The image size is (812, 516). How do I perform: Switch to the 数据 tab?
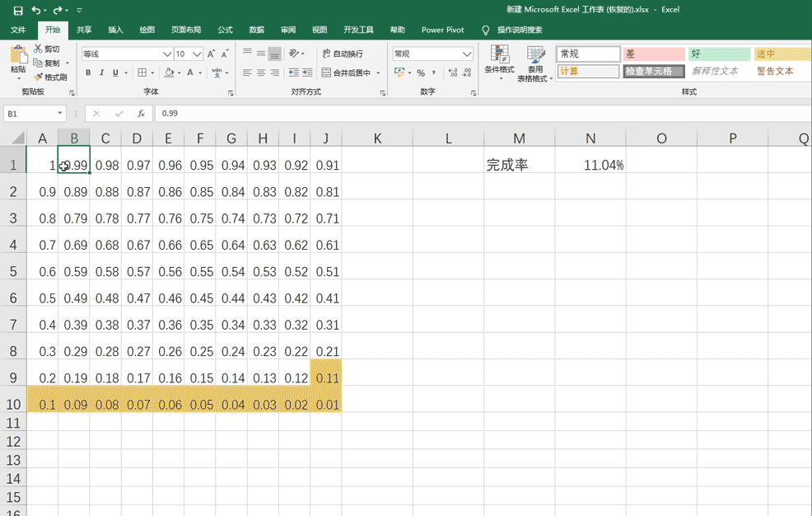pyautogui.click(x=256, y=30)
